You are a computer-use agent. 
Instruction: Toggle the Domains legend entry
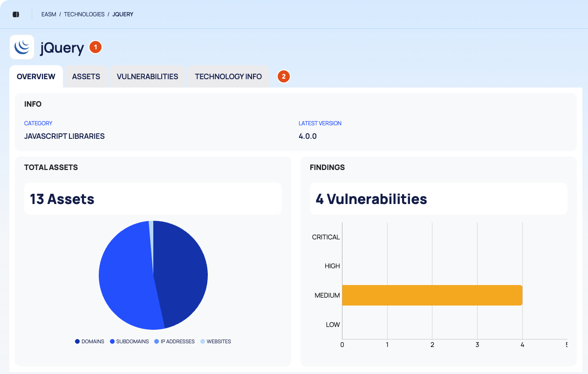tap(90, 341)
